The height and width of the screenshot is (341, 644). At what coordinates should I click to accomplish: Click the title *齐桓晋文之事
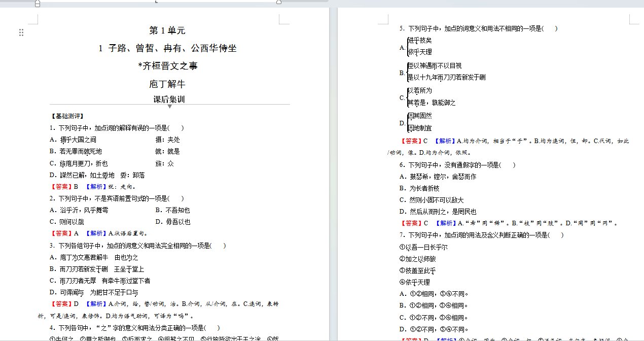pyautogui.click(x=167, y=66)
